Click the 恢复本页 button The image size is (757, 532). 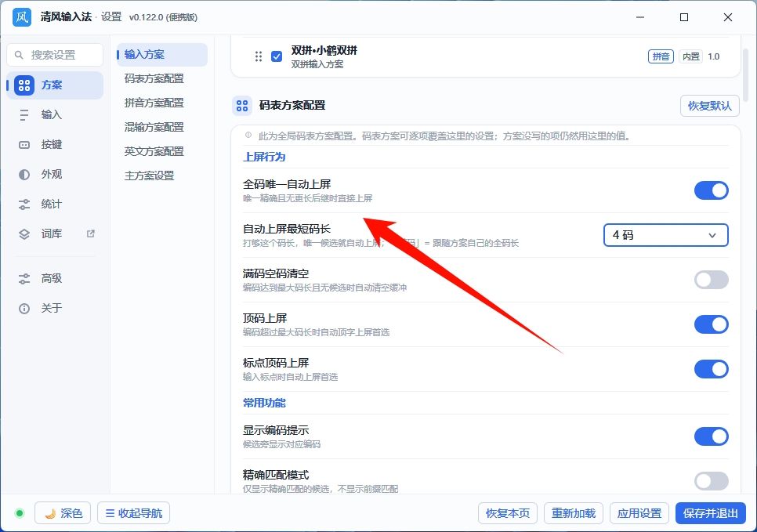[507, 513]
